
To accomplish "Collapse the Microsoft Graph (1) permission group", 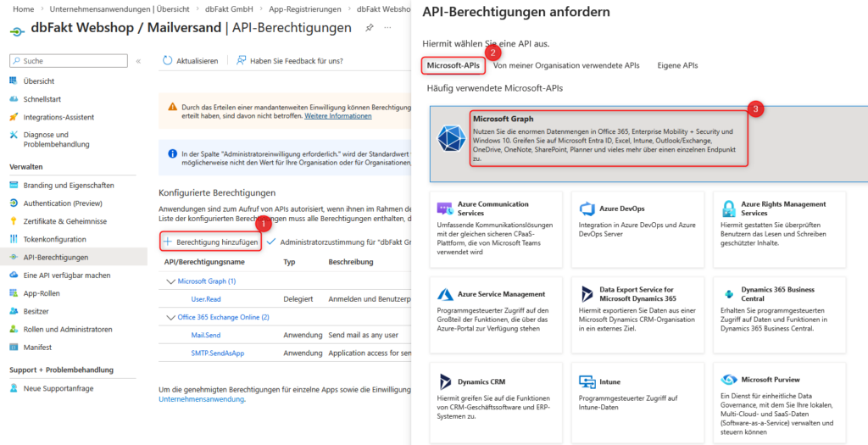I will click(170, 281).
